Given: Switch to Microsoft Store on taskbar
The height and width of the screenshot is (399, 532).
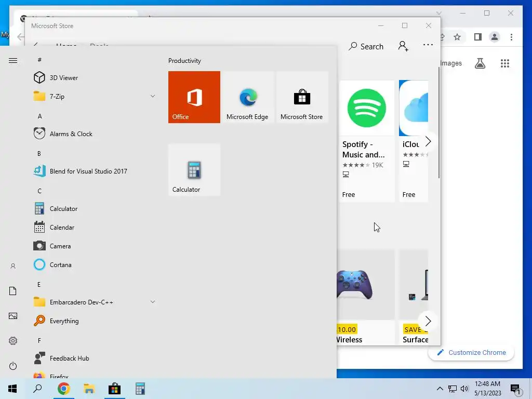Looking at the screenshot, I should [x=114, y=389].
